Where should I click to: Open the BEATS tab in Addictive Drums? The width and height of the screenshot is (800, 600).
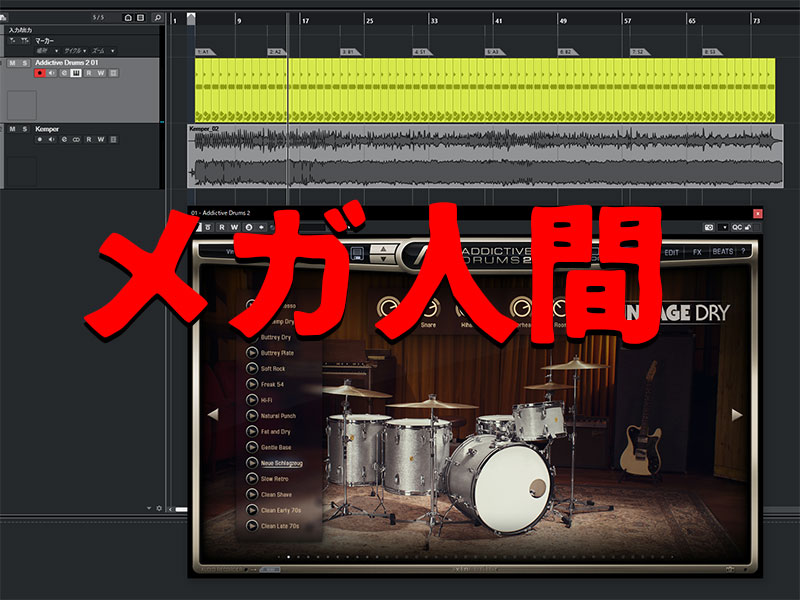722,252
